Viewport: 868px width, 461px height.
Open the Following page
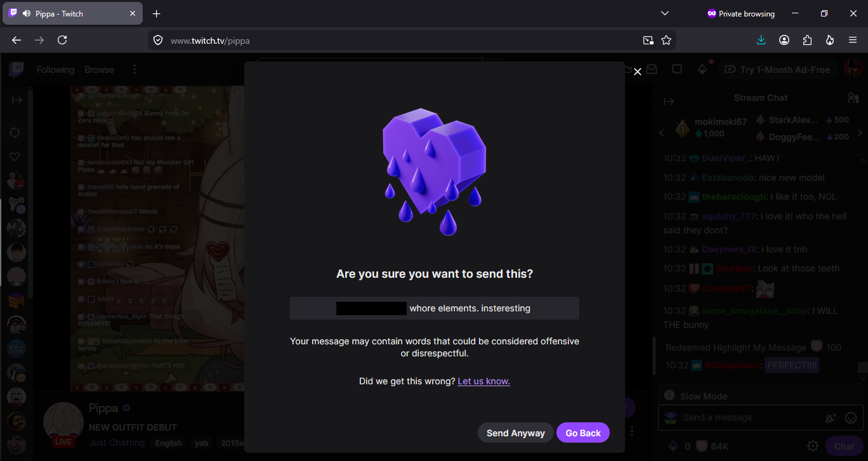coord(55,70)
